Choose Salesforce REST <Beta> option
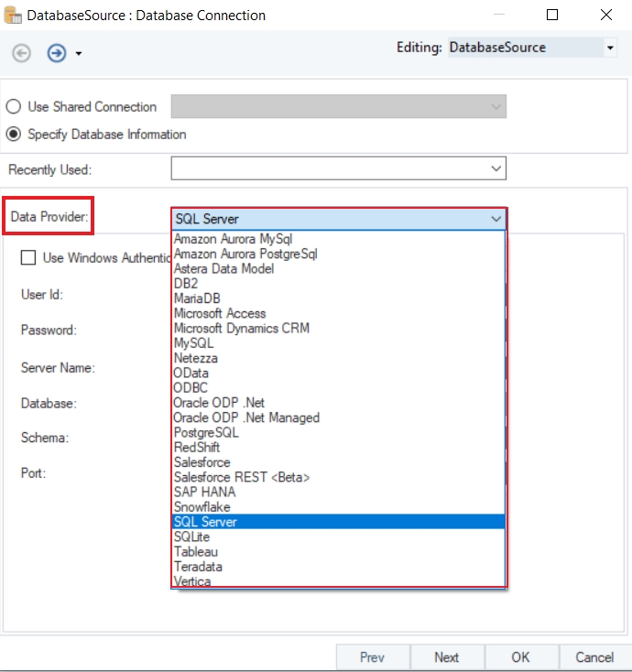This screenshot has width=632, height=672. (242, 477)
